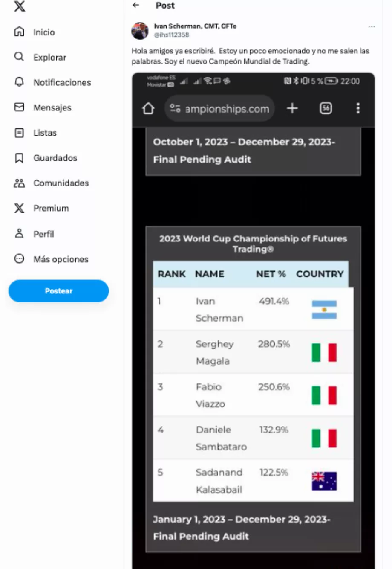Screen dimensions: 392x569
Task: Open Listas icon in sidebar
Action: click(19, 133)
